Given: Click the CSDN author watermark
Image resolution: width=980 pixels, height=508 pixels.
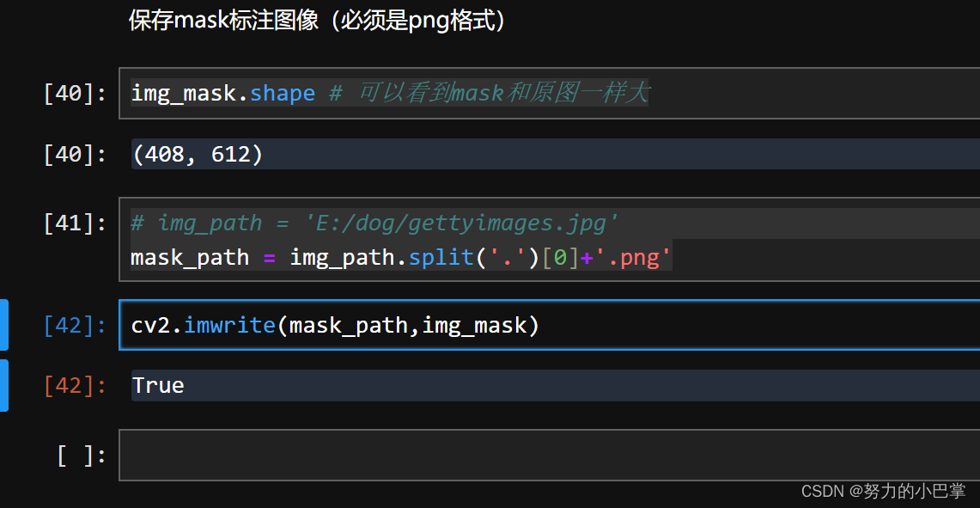Looking at the screenshot, I should pos(883,491).
